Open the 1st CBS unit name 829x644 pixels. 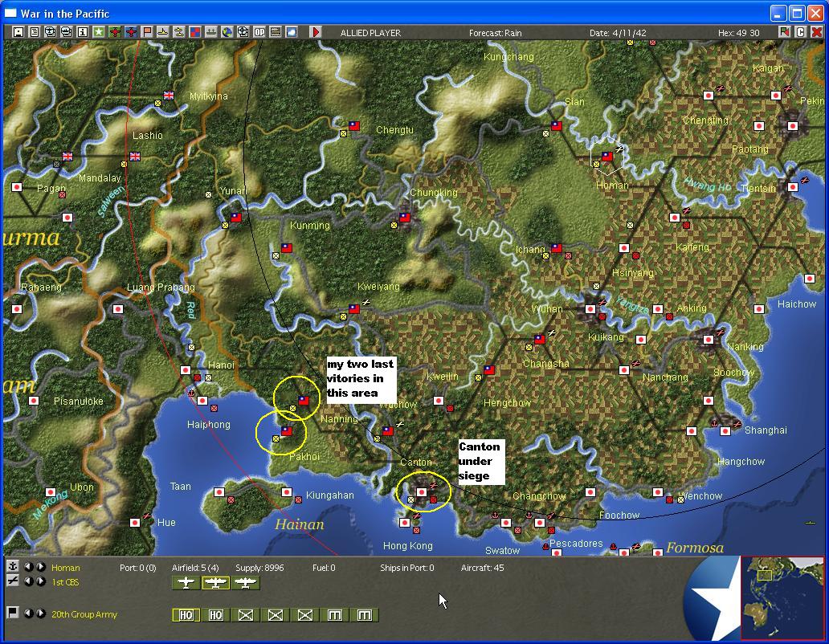65,582
